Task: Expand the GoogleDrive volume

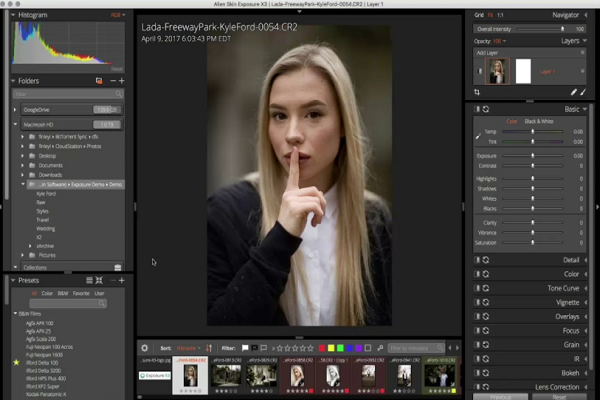Action: [15, 110]
